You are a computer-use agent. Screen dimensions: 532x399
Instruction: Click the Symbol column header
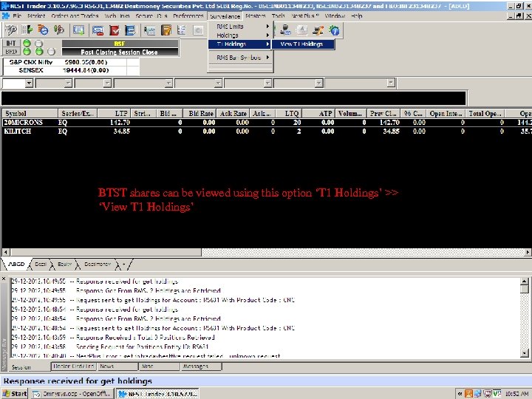click(x=30, y=113)
